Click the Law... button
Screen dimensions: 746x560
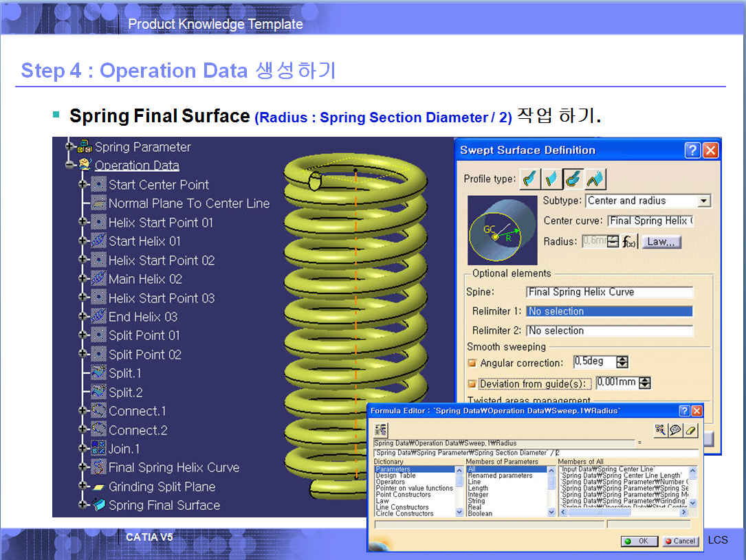point(661,242)
